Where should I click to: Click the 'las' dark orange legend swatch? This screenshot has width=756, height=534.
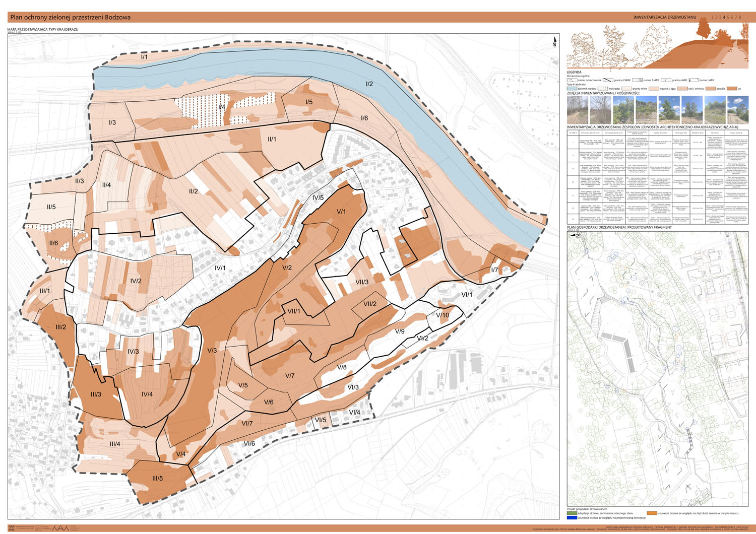pyautogui.click(x=731, y=89)
